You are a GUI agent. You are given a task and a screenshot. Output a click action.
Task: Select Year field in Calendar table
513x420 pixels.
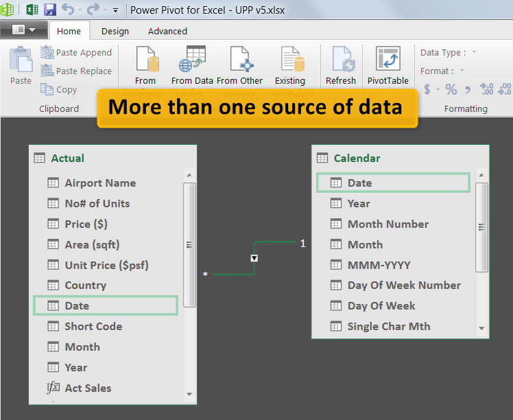pos(393,204)
